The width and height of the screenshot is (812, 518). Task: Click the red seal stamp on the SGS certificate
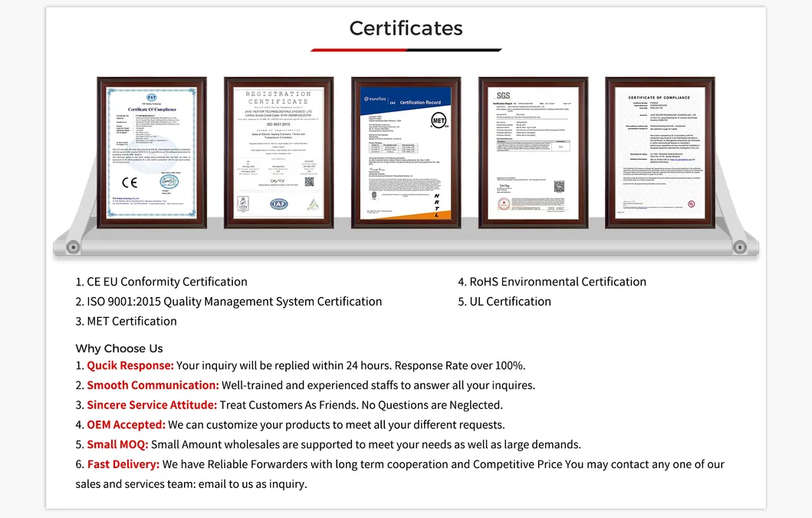504,203
